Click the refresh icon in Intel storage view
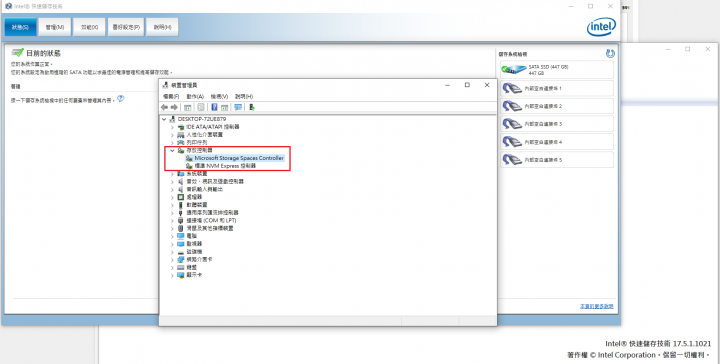This screenshot has width=720, height=364. pos(610,54)
